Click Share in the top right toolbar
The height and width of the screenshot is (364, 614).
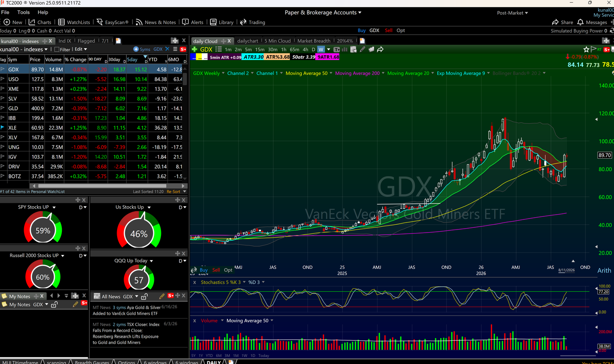562,22
